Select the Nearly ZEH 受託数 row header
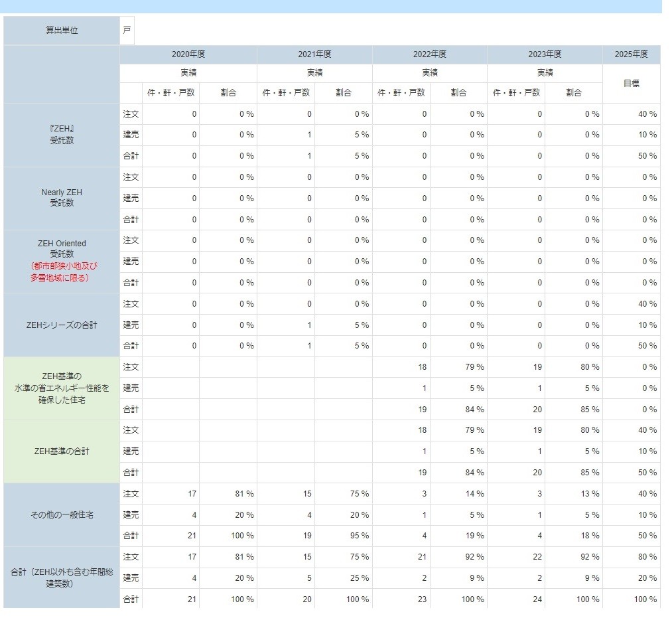Viewport: 672px width, 624px height. tap(62, 198)
